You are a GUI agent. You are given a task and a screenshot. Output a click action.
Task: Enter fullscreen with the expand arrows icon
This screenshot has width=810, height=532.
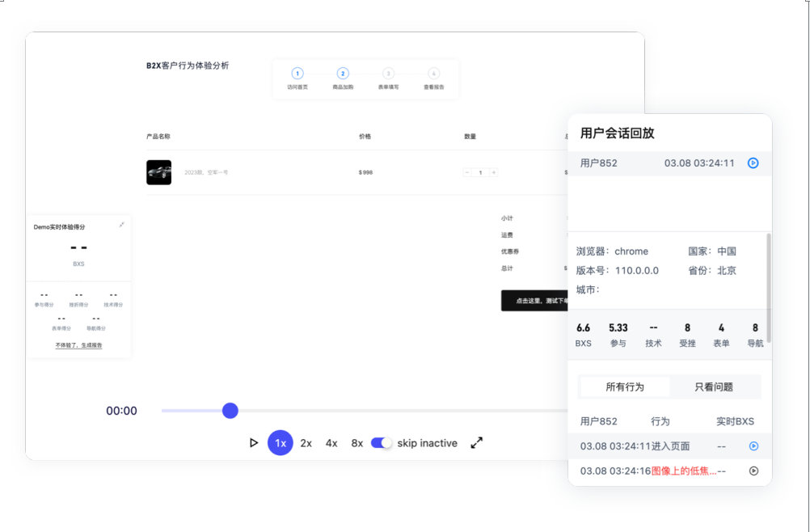point(477,442)
